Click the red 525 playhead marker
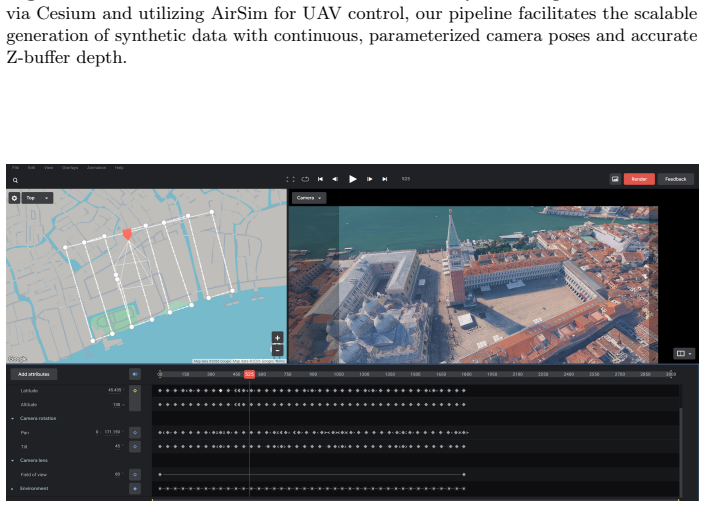 (x=250, y=374)
